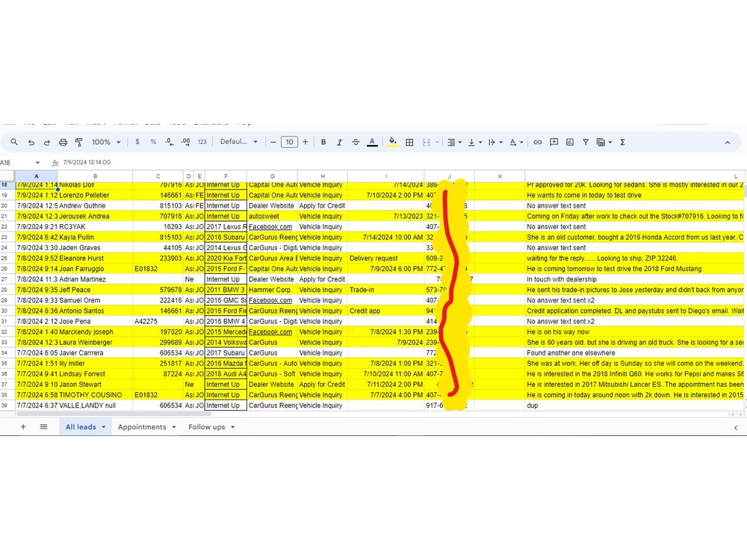Open the All leads tab options arrow

[103, 426]
